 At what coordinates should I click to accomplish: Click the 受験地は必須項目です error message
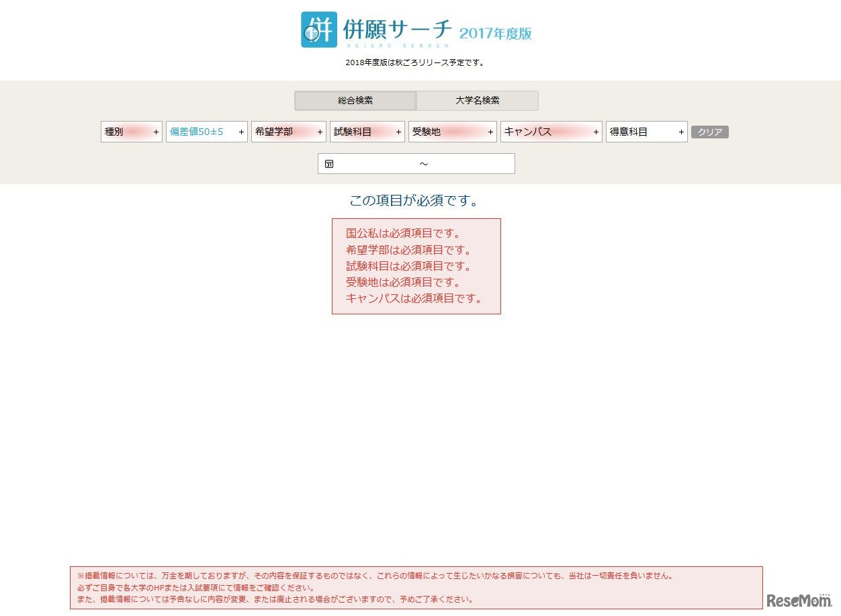[x=403, y=282]
